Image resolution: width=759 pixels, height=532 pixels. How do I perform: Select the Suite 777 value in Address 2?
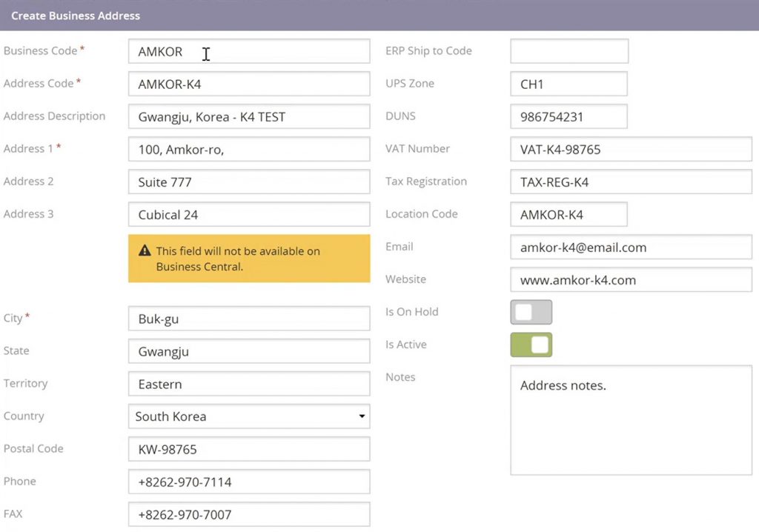[249, 182]
